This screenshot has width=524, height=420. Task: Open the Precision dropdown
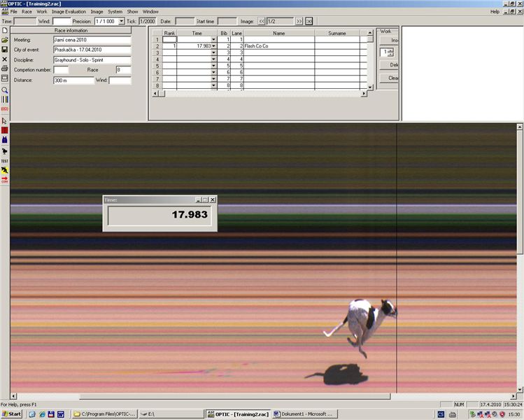point(121,21)
